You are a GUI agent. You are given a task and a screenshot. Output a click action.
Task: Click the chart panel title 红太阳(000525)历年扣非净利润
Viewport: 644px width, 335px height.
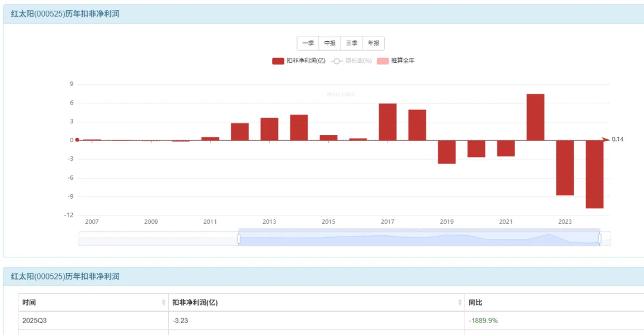point(65,14)
